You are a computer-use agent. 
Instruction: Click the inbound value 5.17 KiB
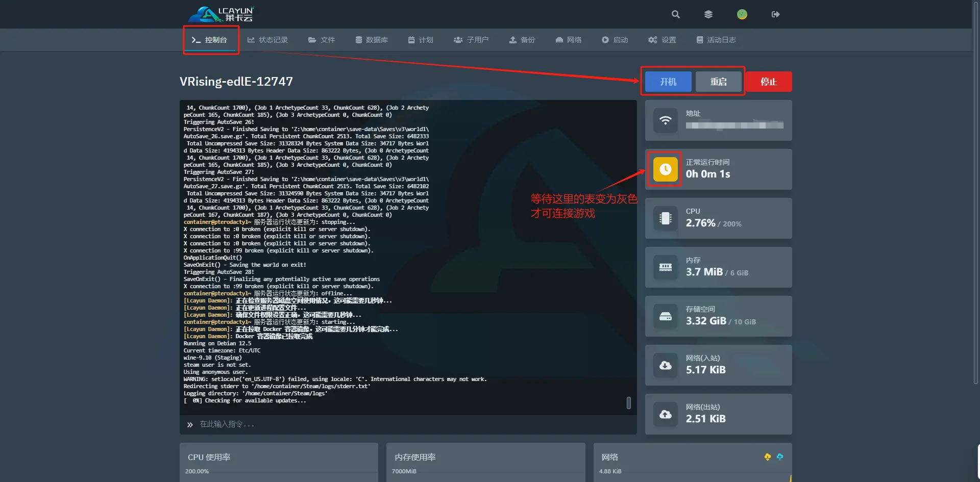(x=706, y=370)
